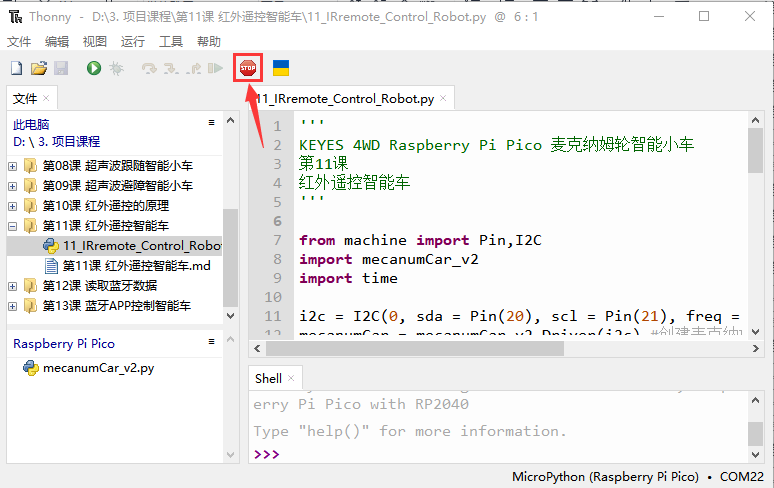Click code line 'import time'
This screenshot has width=774, height=488.
tap(348, 278)
